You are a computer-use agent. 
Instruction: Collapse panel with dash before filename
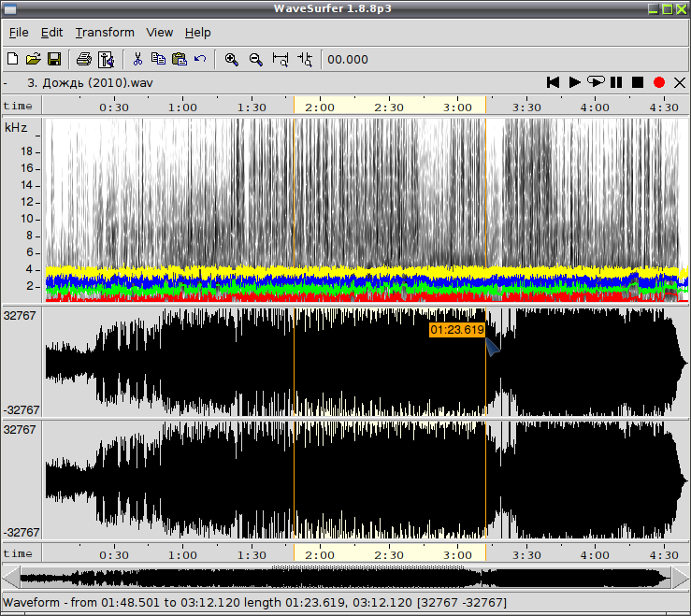5,83
